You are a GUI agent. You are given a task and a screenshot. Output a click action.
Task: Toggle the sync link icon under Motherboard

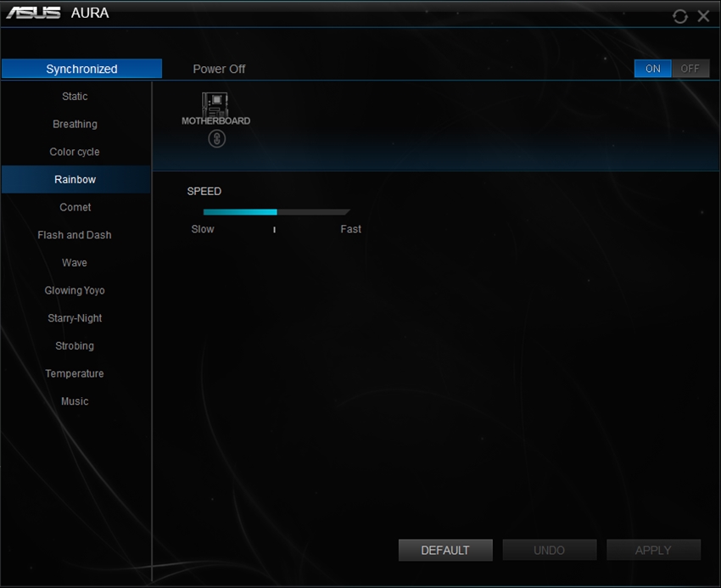coord(217,138)
